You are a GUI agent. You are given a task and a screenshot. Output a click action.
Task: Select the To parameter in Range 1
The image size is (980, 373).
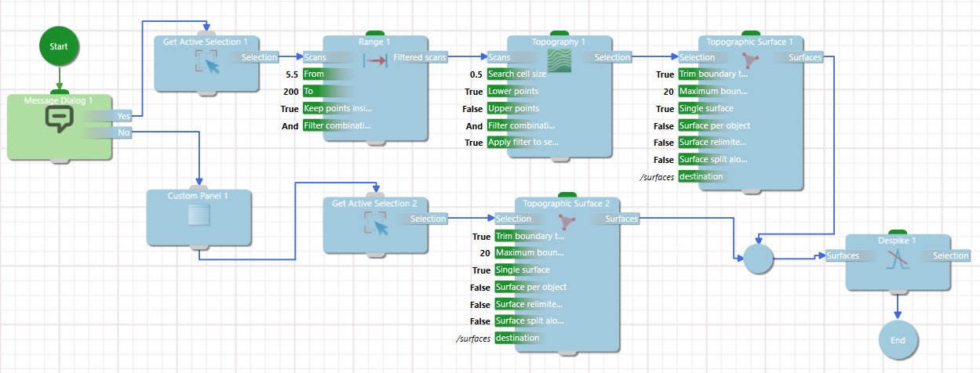tap(327, 92)
